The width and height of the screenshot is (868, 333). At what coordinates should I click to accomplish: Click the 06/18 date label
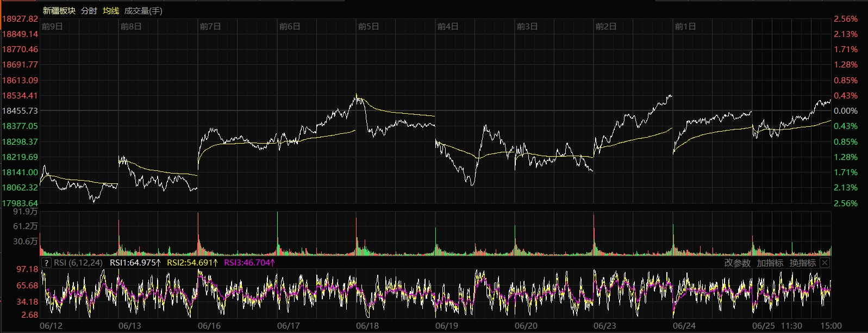[x=367, y=325]
